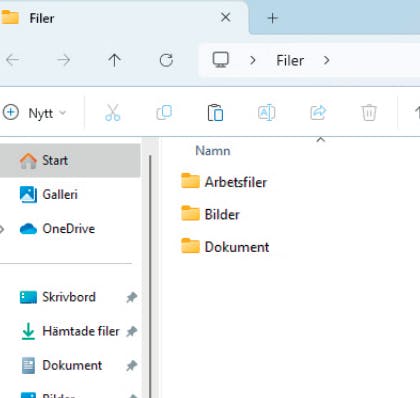Viewport: 420px width, 398px height.
Task: Sort by the Namn column header
Action: point(213,151)
